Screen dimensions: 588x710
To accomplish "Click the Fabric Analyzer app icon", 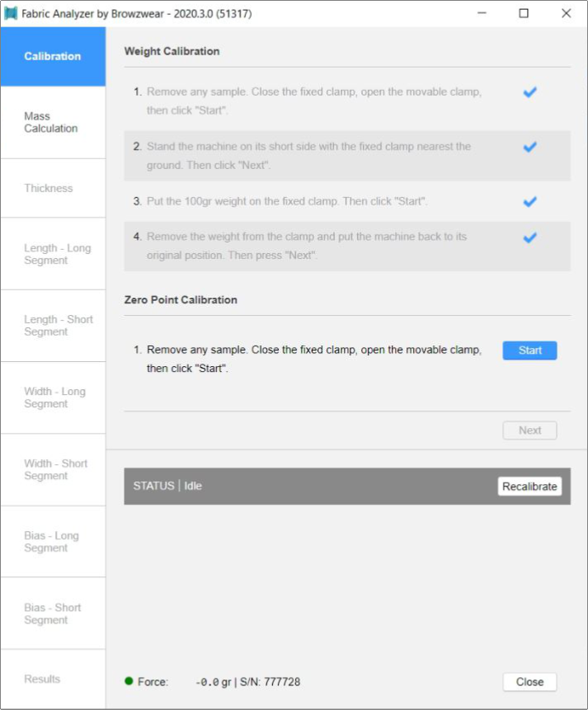I will point(11,13).
